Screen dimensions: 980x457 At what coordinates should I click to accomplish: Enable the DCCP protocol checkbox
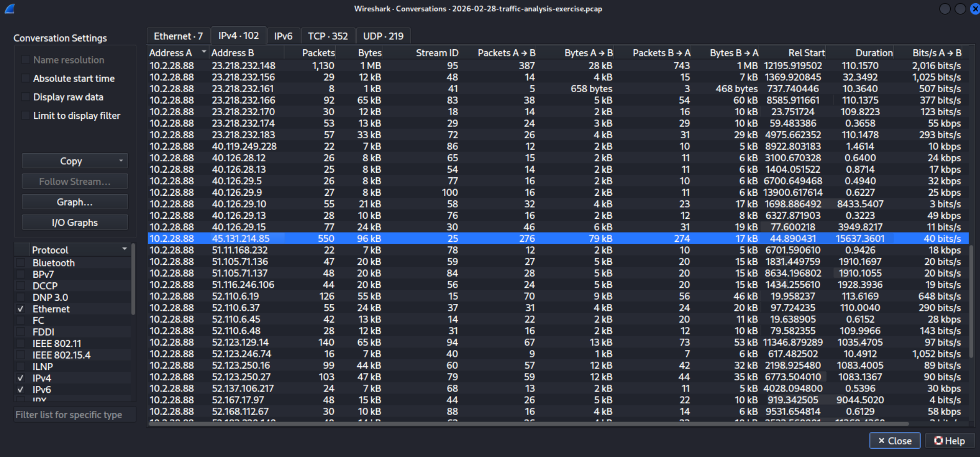click(x=21, y=286)
